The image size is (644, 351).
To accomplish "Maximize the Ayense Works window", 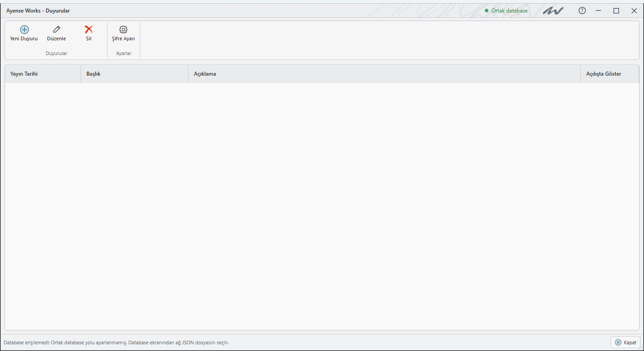I will (616, 11).
